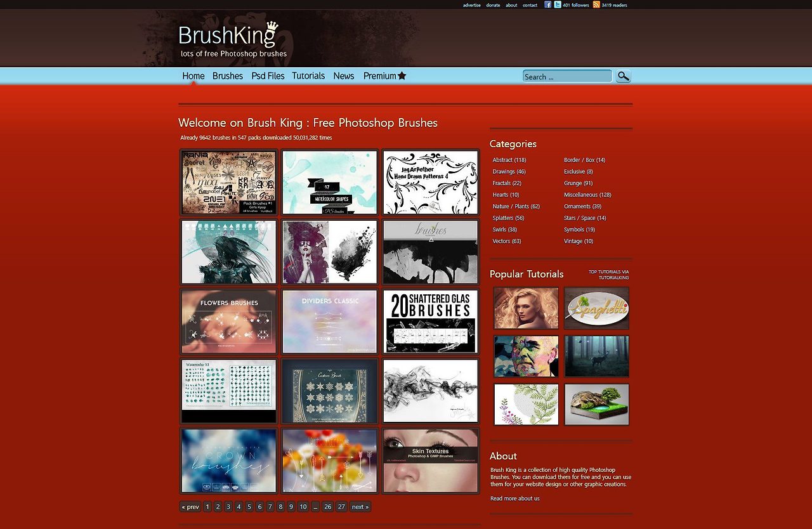This screenshot has width=812, height=529.
Task: Open the 401 followers link
Action: 576,5
